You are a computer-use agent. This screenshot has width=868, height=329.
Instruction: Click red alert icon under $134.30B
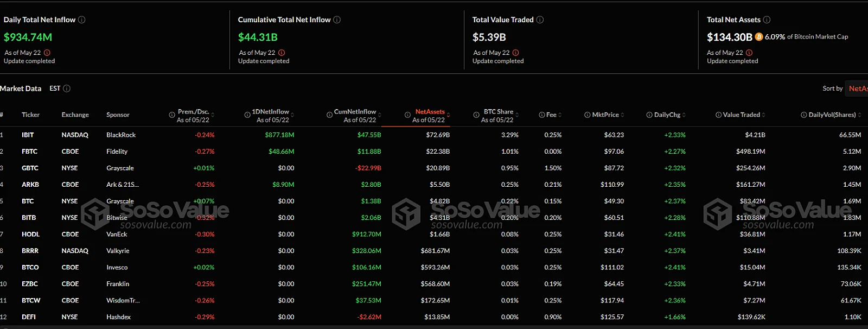(x=749, y=53)
